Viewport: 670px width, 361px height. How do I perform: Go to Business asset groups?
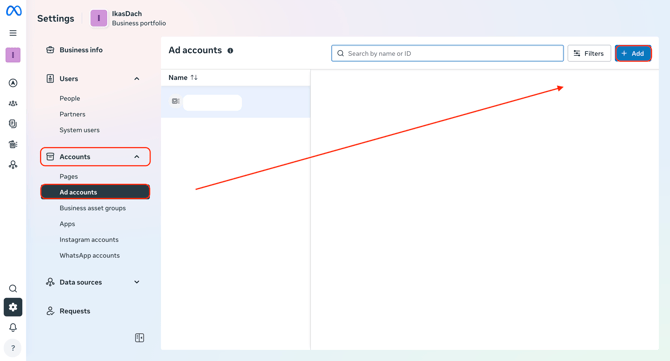click(x=93, y=208)
